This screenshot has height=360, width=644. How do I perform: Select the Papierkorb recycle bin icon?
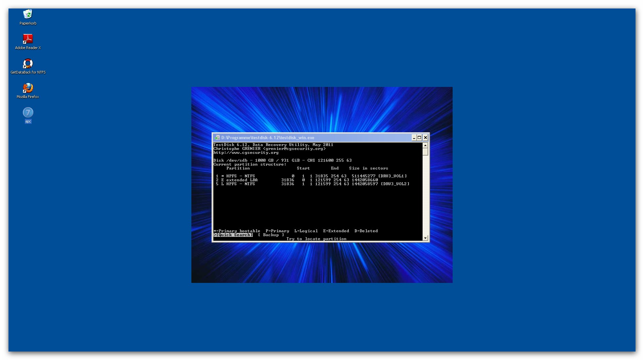click(28, 14)
